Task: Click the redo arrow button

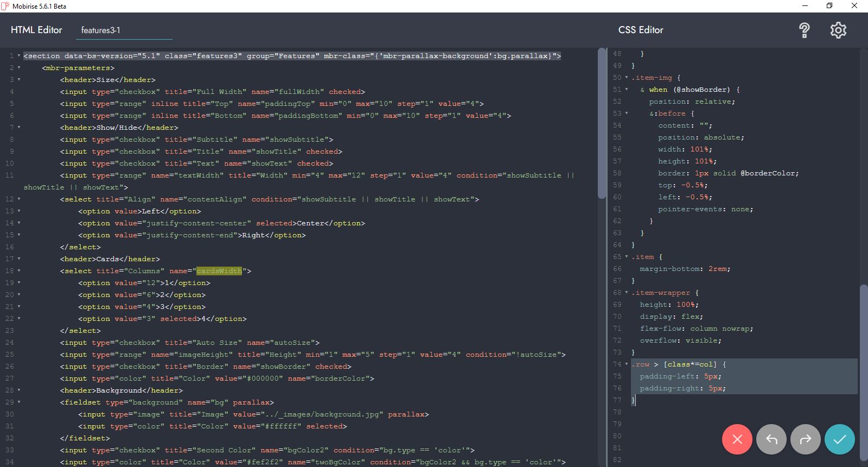Action: 806,439
